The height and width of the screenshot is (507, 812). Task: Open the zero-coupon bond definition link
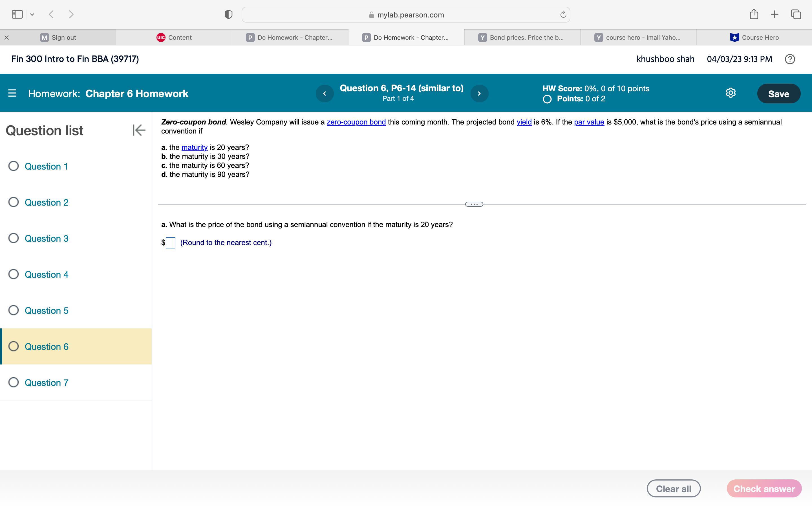click(x=356, y=122)
